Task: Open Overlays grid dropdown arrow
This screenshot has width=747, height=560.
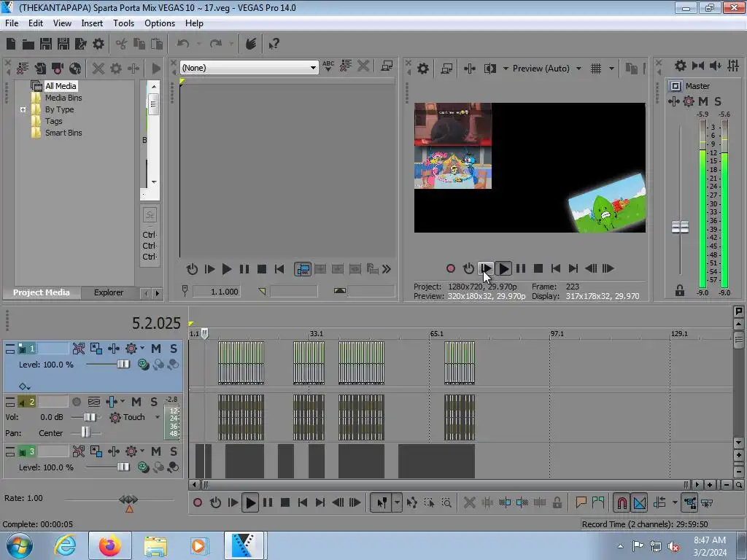Action: click(611, 69)
